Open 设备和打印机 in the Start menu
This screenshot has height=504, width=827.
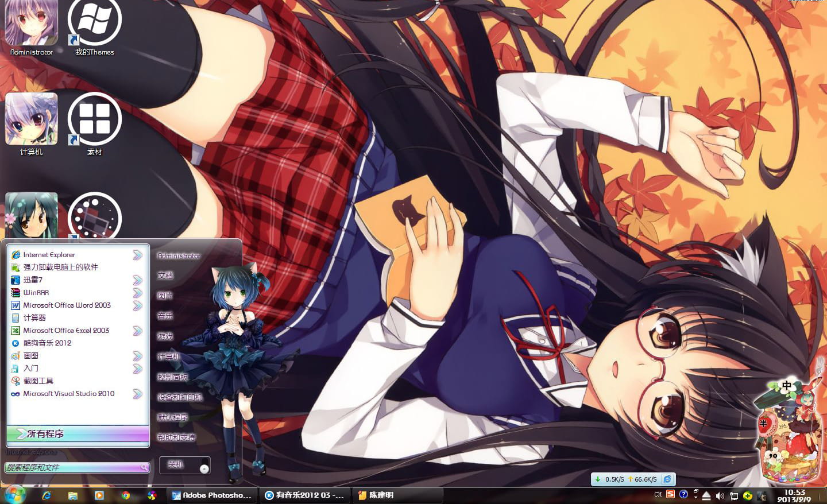pyautogui.click(x=179, y=397)
